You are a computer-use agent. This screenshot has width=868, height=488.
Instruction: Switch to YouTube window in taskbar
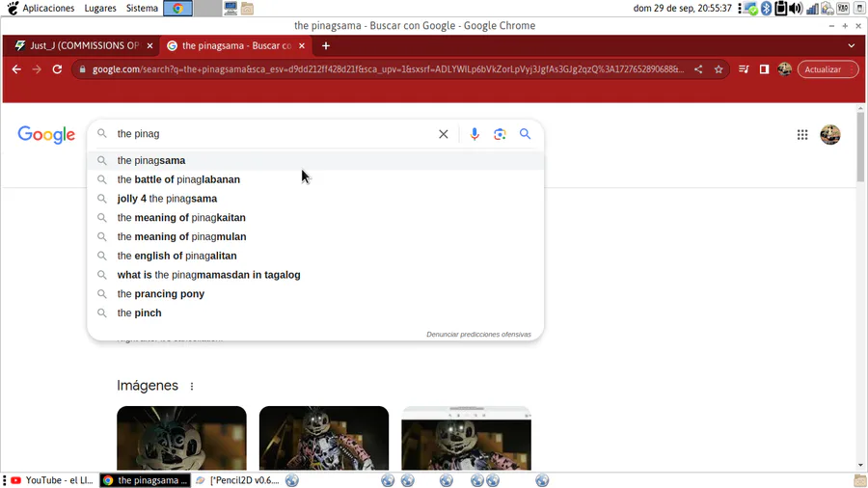pos(53,480)
